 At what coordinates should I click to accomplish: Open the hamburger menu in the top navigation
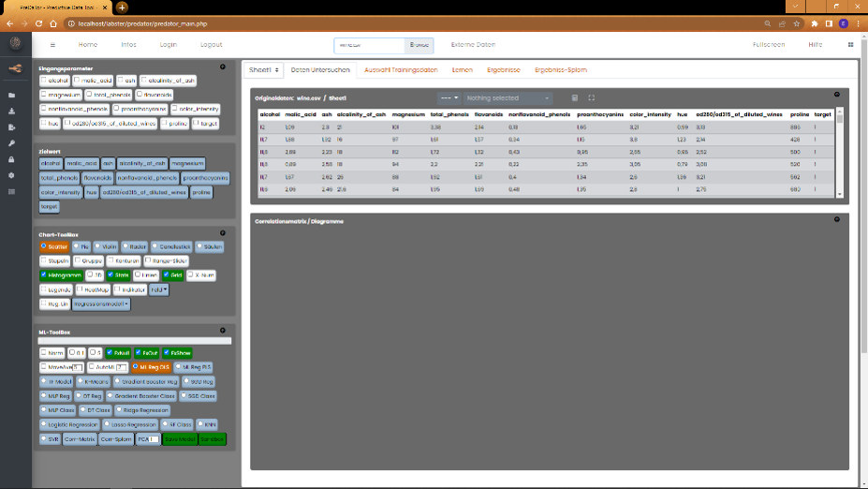tap(52, 44)
